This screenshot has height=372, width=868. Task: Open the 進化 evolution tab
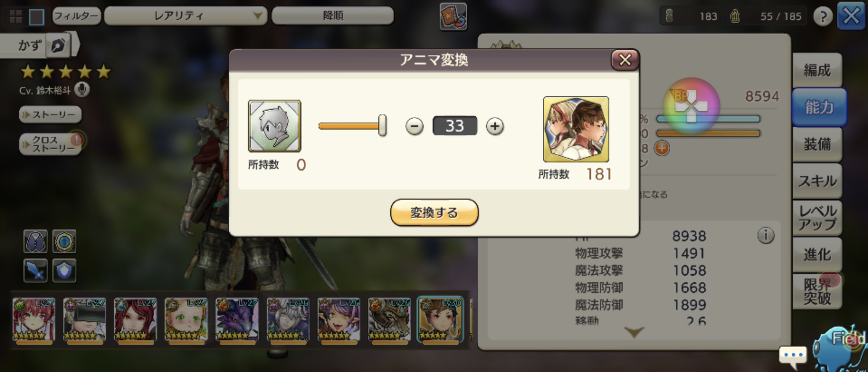817,254
